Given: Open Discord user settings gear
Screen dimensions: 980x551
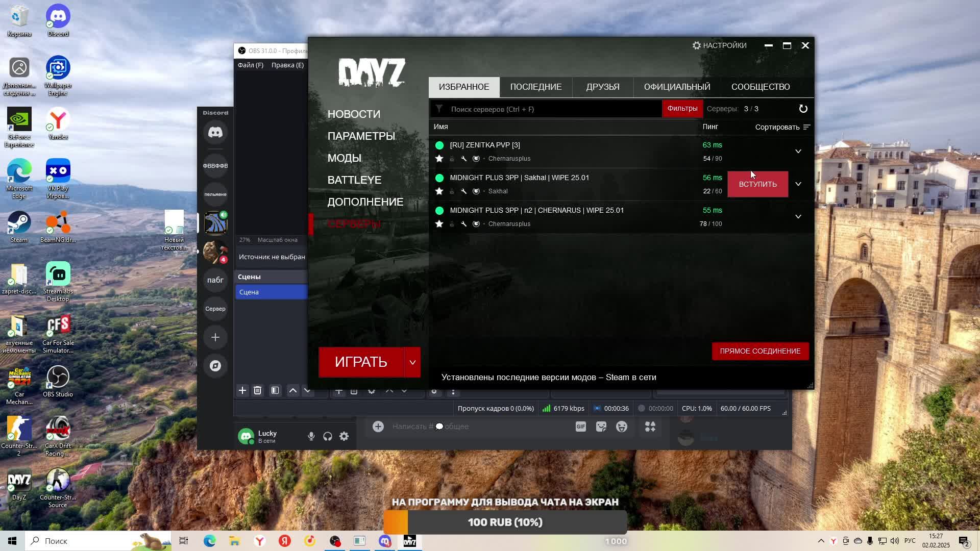Looking at the screenshot, I should 344,437.
